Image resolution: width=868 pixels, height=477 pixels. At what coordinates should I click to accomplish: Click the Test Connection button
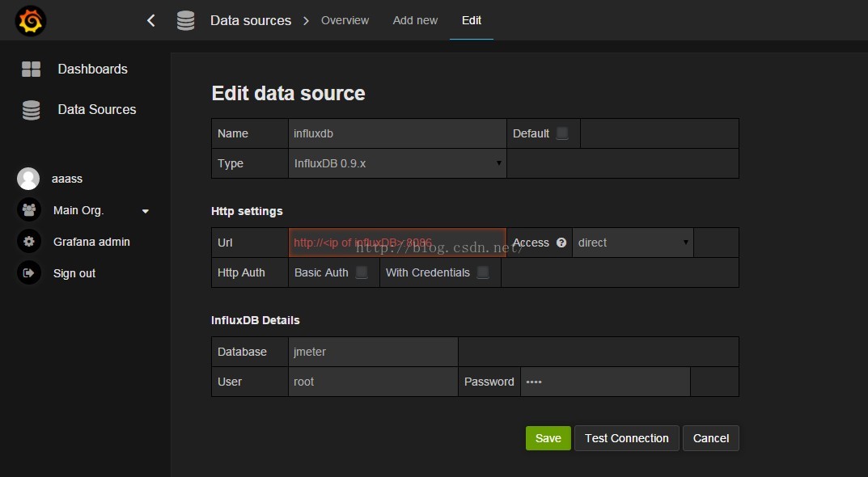click(x=627, y=438)
